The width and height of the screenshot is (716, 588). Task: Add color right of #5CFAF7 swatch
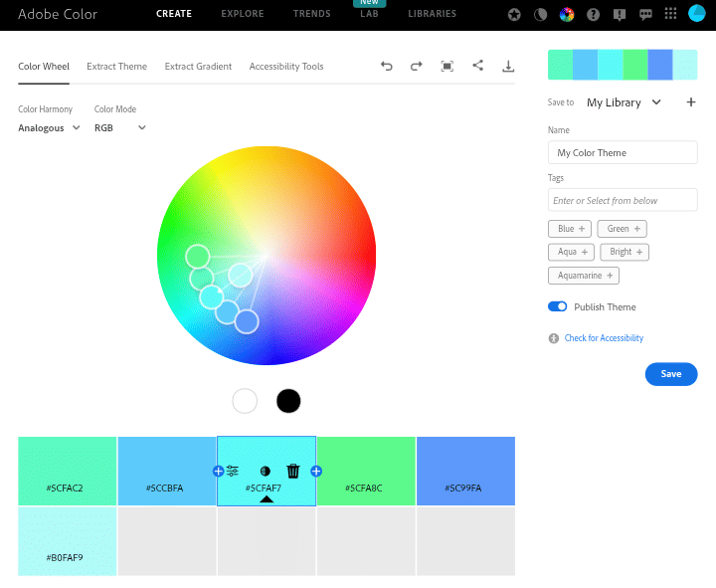(316, 471)
